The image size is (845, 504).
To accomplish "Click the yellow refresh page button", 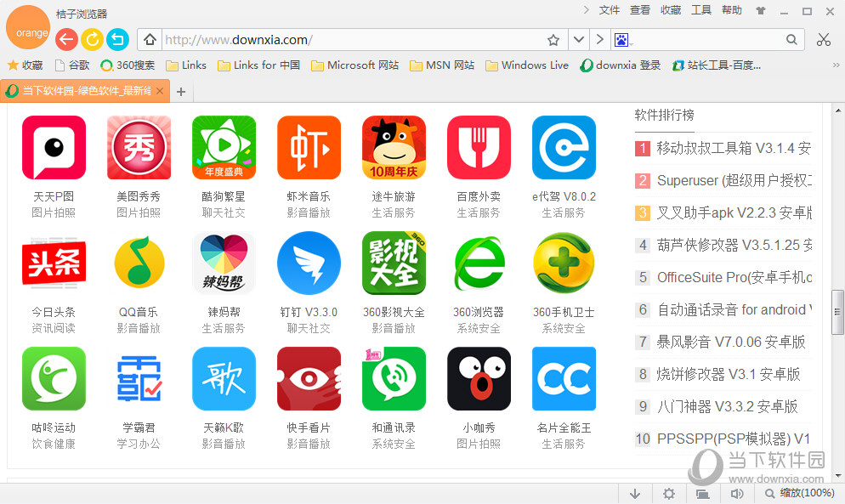I will tap(92, 39).
